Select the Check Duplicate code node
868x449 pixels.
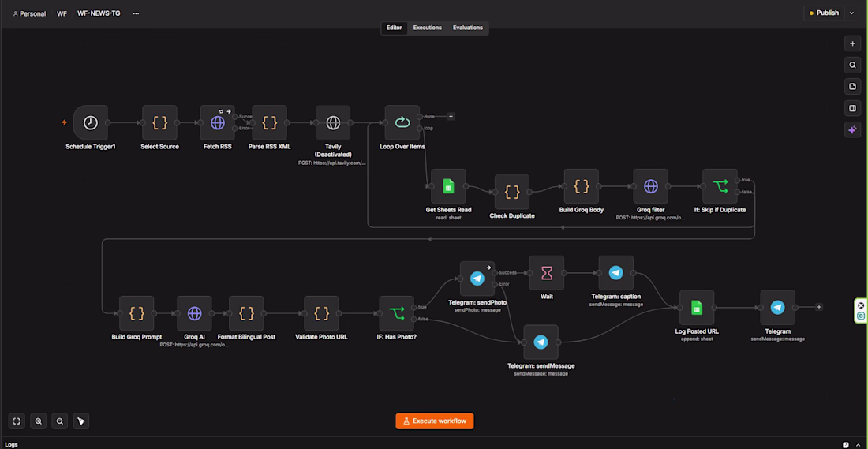[x=512, y=192]
